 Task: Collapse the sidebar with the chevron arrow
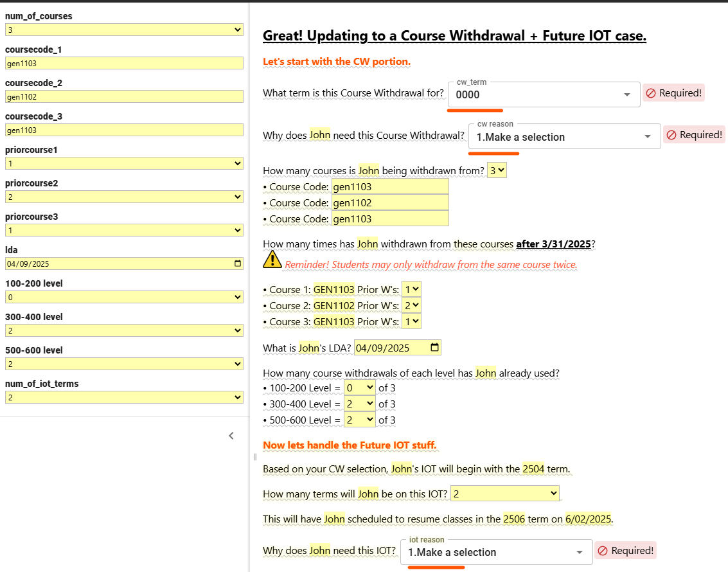231,436
